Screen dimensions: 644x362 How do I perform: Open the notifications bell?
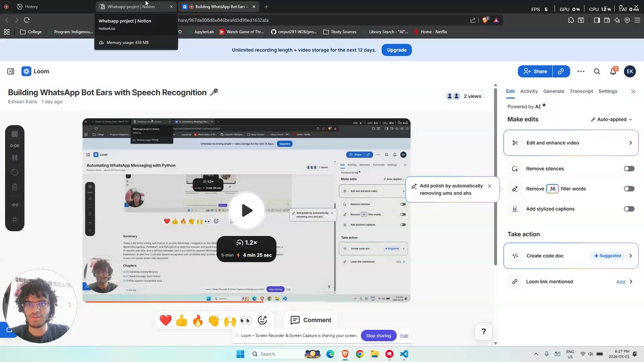point(613,71)
